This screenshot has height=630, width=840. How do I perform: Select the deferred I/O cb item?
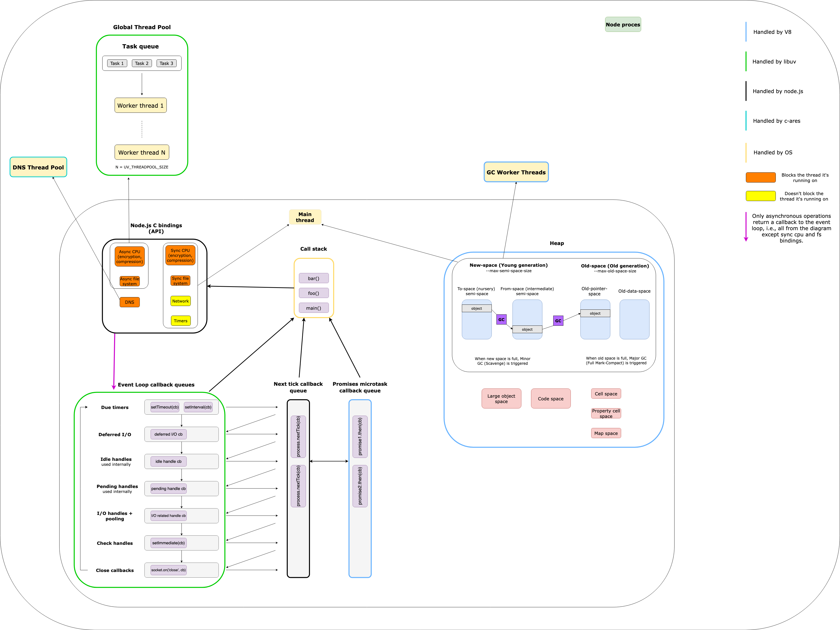coord(169,434)
